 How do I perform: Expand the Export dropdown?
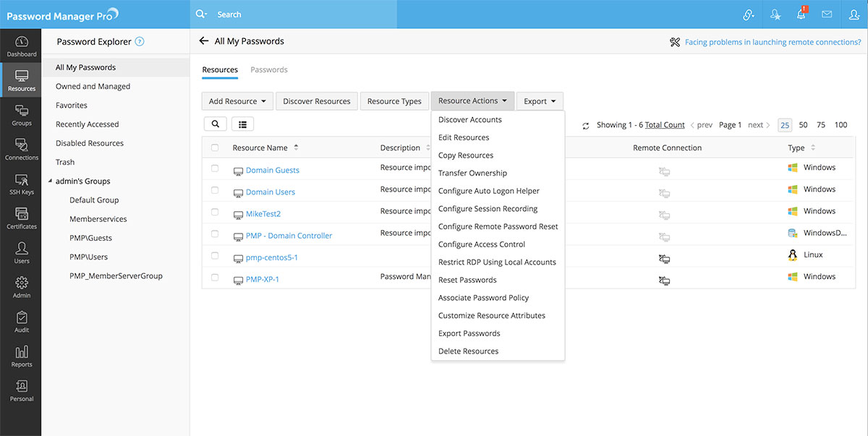pyautogui.click(x=540, y=101)
